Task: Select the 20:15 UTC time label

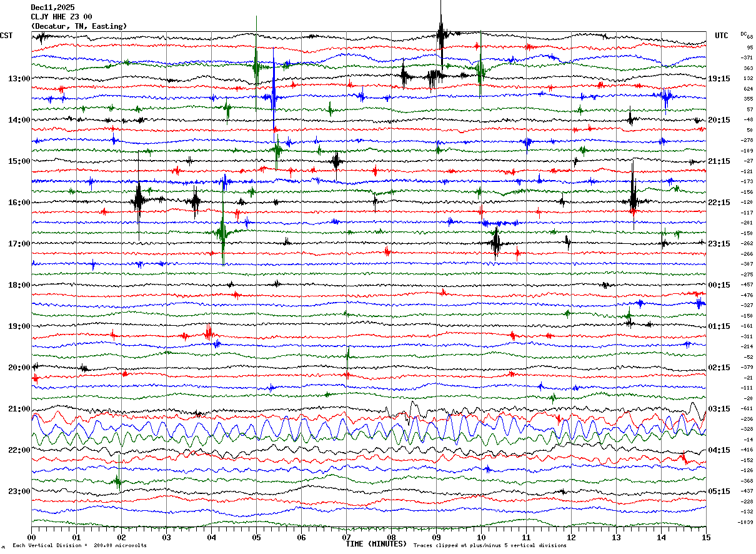Action: click(x=719, y=120)
